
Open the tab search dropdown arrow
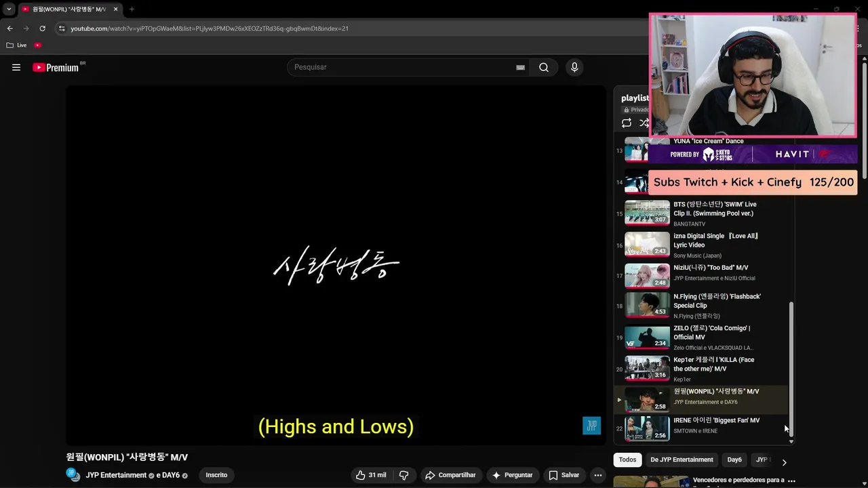(9, 9)
